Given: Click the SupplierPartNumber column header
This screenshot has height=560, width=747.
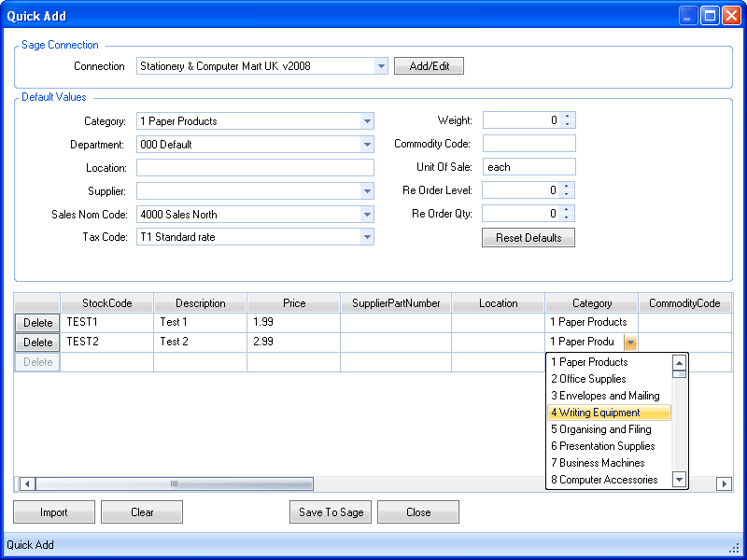Looking at the screenshot, I should coord(396,303).
